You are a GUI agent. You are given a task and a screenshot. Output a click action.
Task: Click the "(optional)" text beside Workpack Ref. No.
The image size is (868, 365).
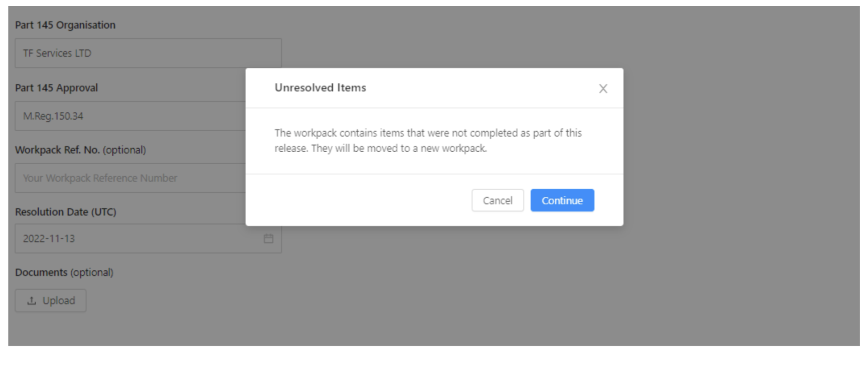tap(124, 150)
